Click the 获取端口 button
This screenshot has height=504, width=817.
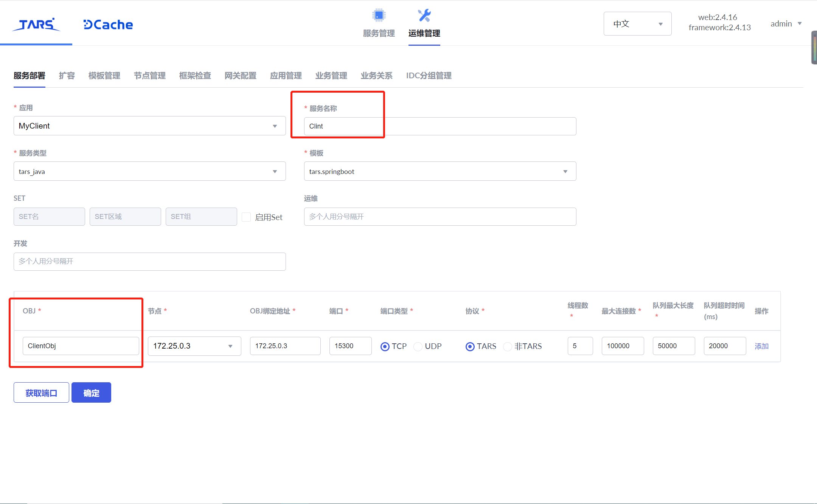click(41, 393)
